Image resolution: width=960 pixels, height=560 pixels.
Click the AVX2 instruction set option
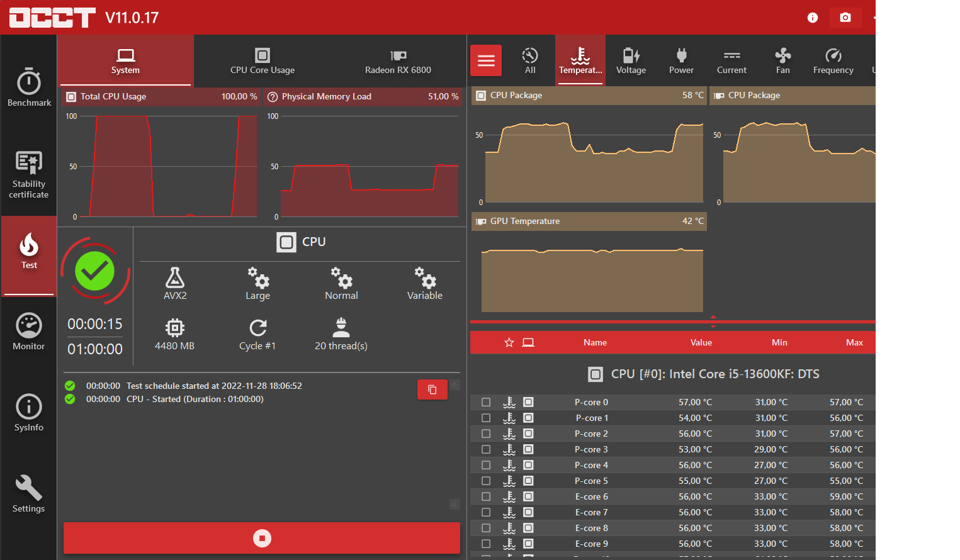click(x=175, y=283)
